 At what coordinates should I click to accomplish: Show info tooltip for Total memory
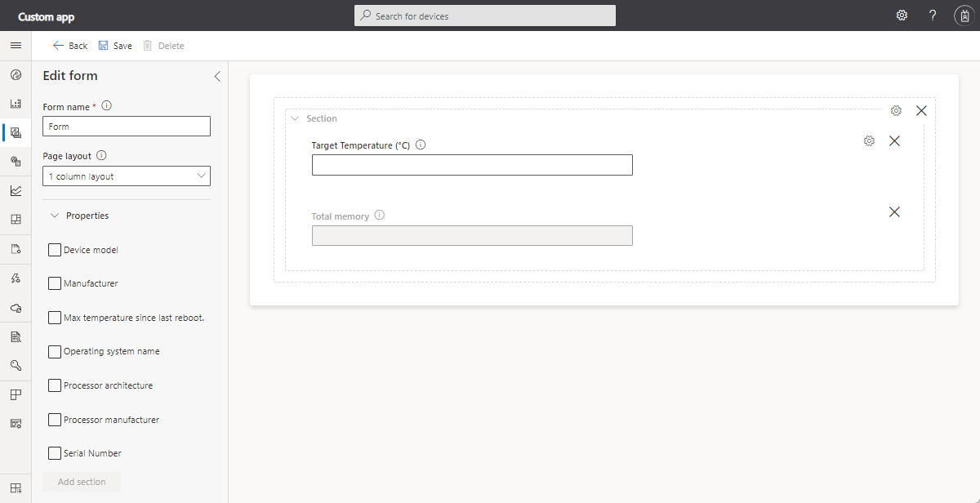pos(380,216)
